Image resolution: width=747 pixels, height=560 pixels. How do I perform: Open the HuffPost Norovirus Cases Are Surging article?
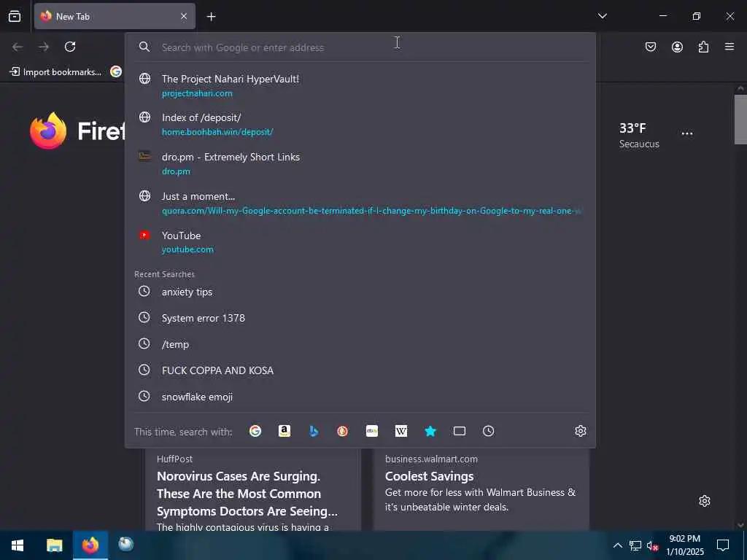pos(253,491)
